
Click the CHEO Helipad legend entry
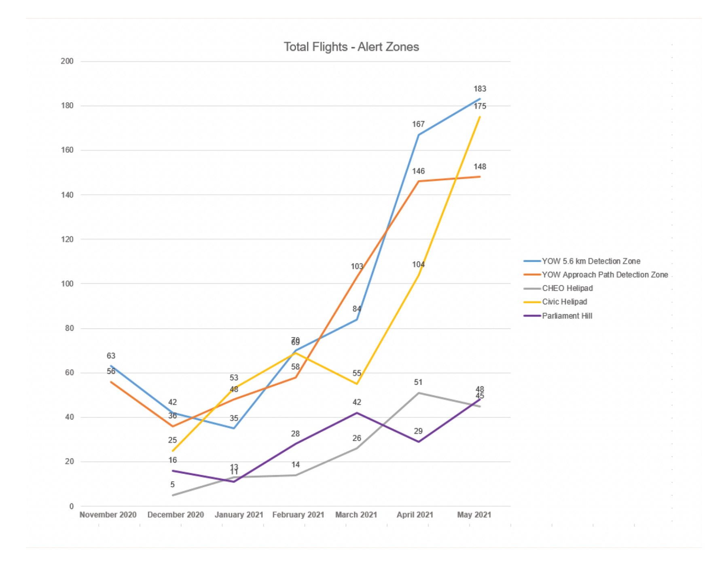point(567,288)
